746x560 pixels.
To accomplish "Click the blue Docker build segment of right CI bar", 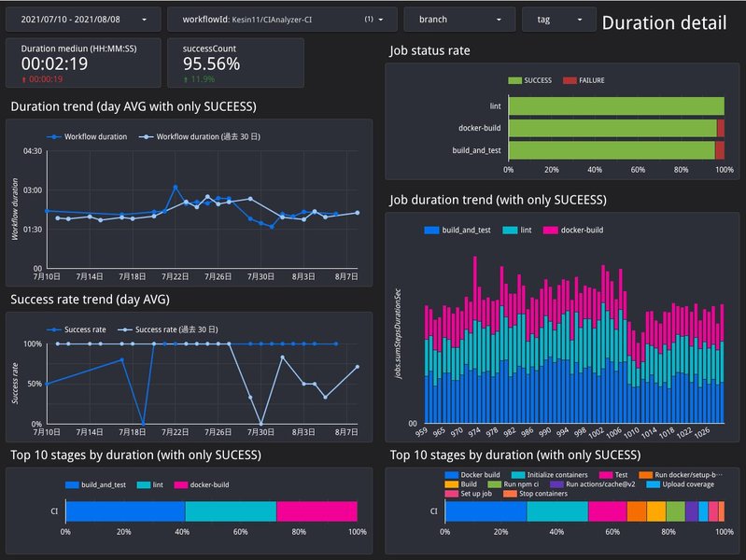I will pyautogui.click(x=486, y=511).
